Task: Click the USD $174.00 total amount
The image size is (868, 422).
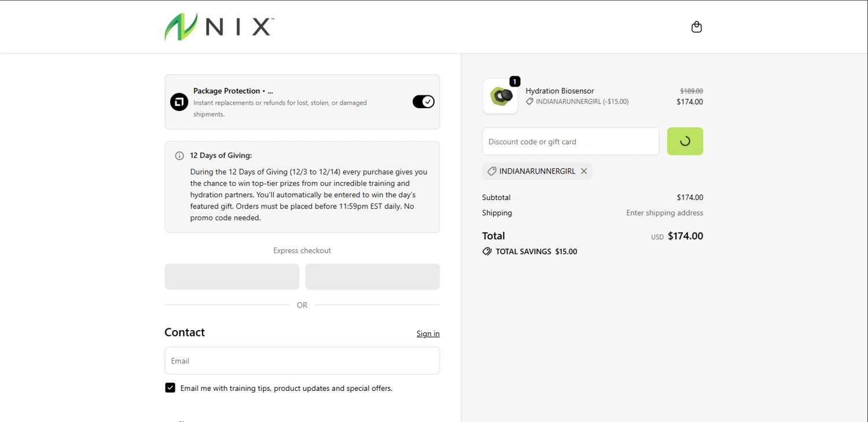Action: [677, 236]
